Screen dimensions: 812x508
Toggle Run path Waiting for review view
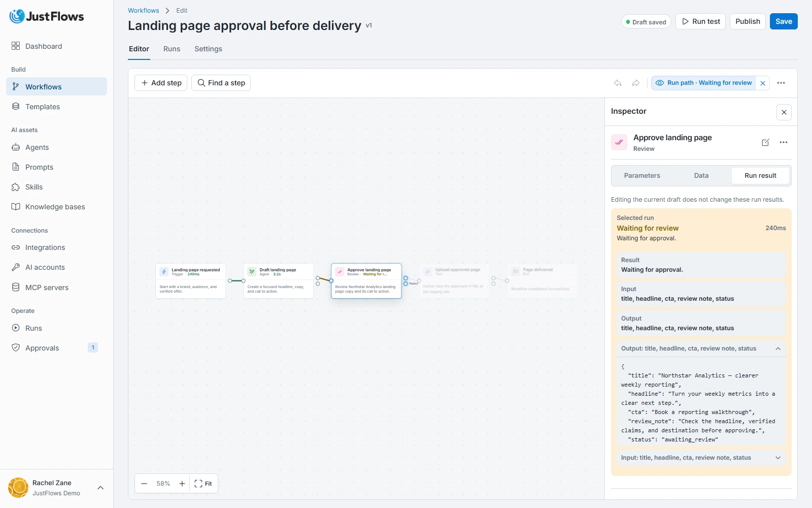704,83
